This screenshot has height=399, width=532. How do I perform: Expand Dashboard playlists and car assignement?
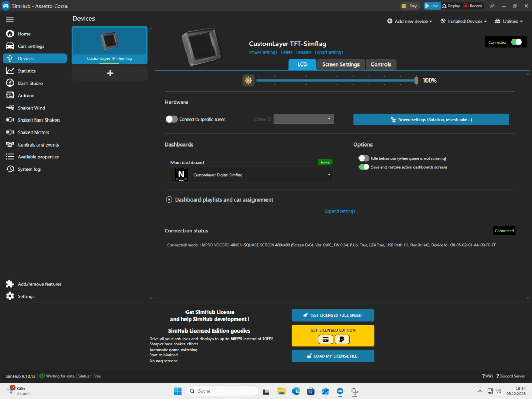pyautogui.click(x=169, y=199)
